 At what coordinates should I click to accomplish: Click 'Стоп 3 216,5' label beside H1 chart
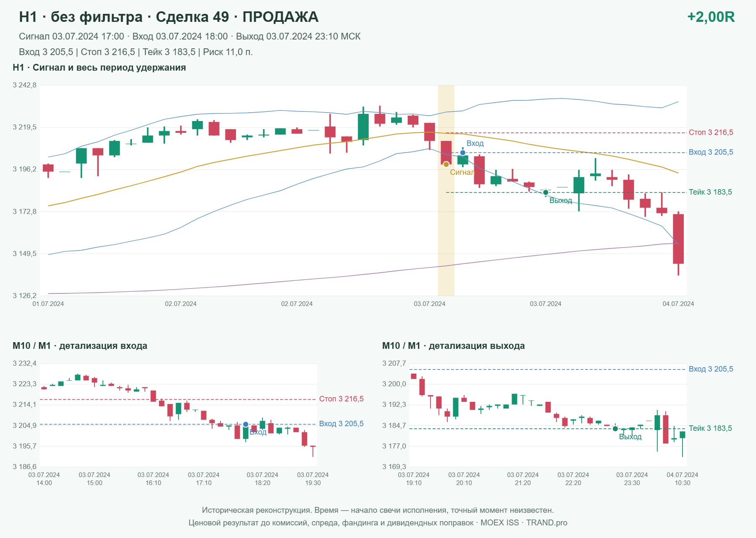pyautogui.click(x=711, y=132)
